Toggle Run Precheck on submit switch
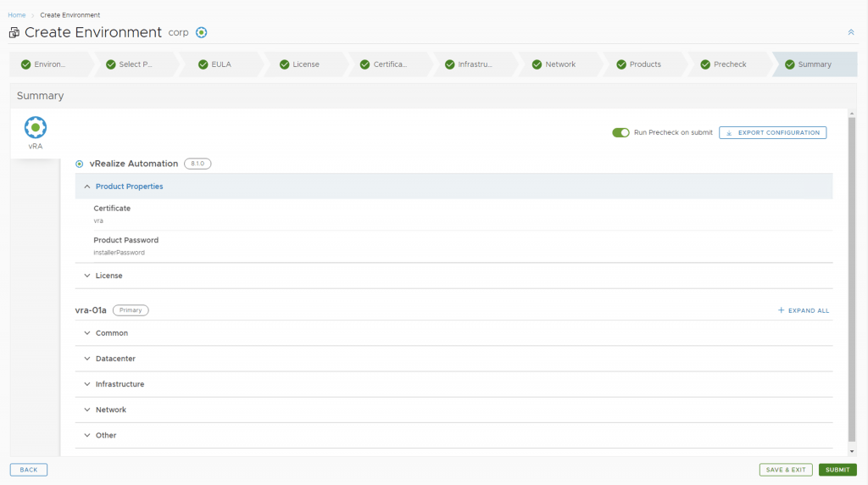Screen dimensions: 868x485 [x=620, y=133]
